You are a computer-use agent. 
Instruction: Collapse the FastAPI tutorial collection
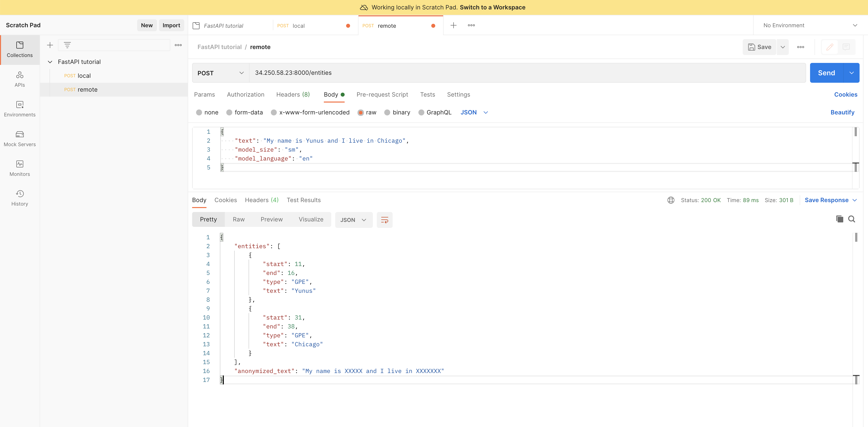(x=50, y=62)
